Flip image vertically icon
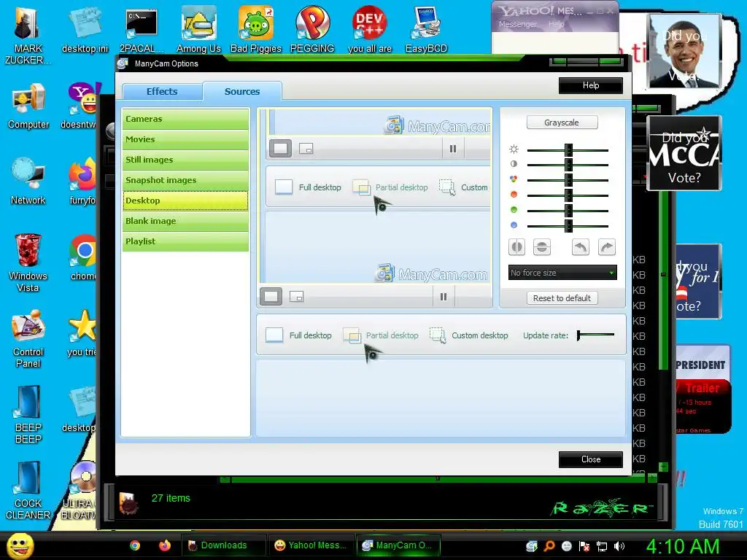The image size is (747, 560). point(542,247)
